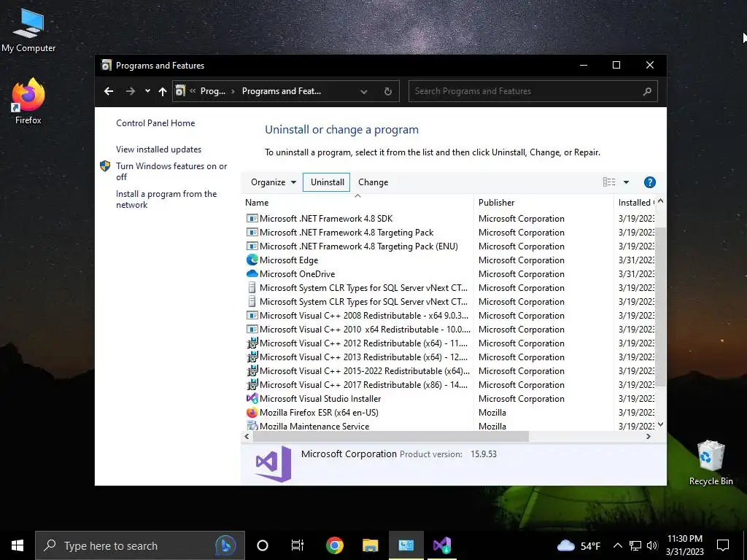Open Bing chat icon in search box
Image resolution: width=747 pixels, height=560 pixels.
click(x=225, y=545)
